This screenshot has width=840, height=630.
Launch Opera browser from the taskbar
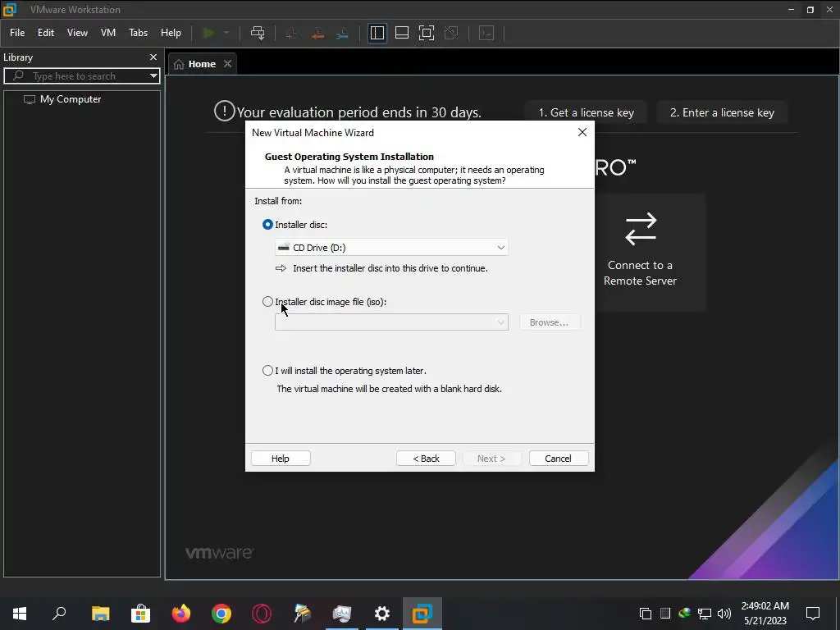[262, 614]
